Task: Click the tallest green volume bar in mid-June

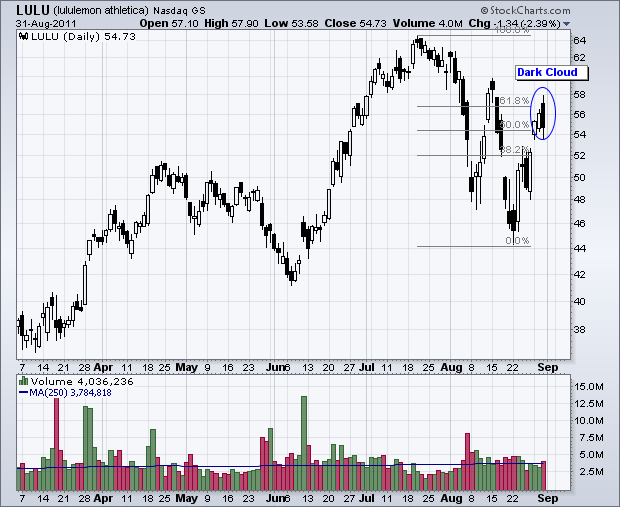Action: pos(304,443)
